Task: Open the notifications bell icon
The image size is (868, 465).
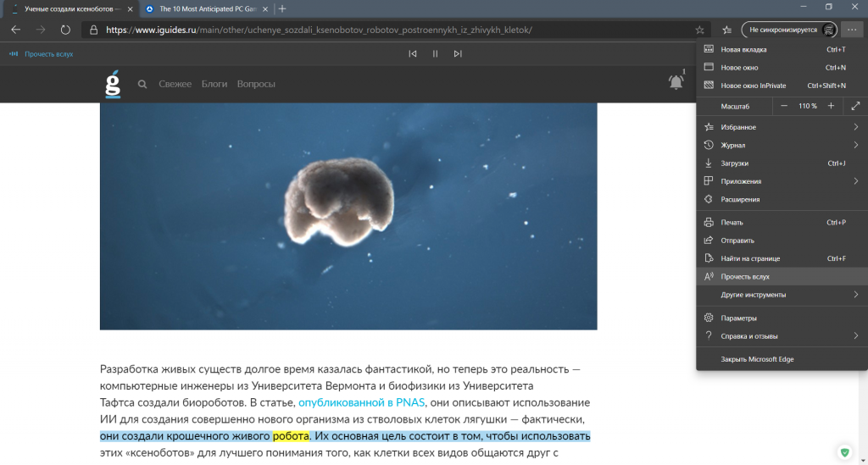Action: click(x=676, y=82)
